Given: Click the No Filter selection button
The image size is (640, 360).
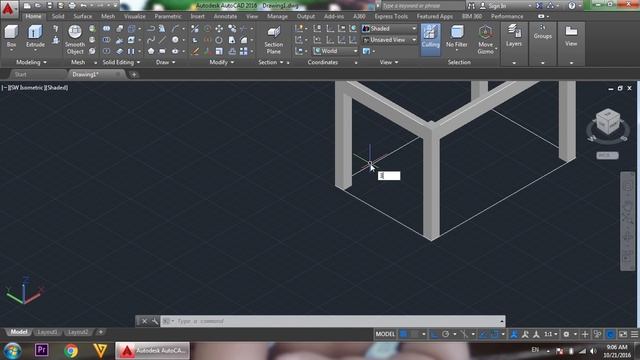Looking at the screenshot, I should pyautogui.click(x=456, y=36).
